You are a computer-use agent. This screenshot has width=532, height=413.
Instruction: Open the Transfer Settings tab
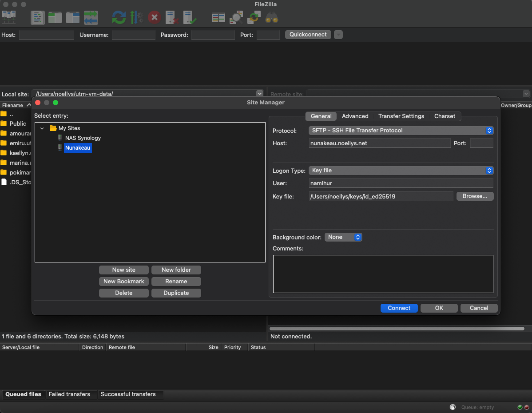click(x=401, y=116)
